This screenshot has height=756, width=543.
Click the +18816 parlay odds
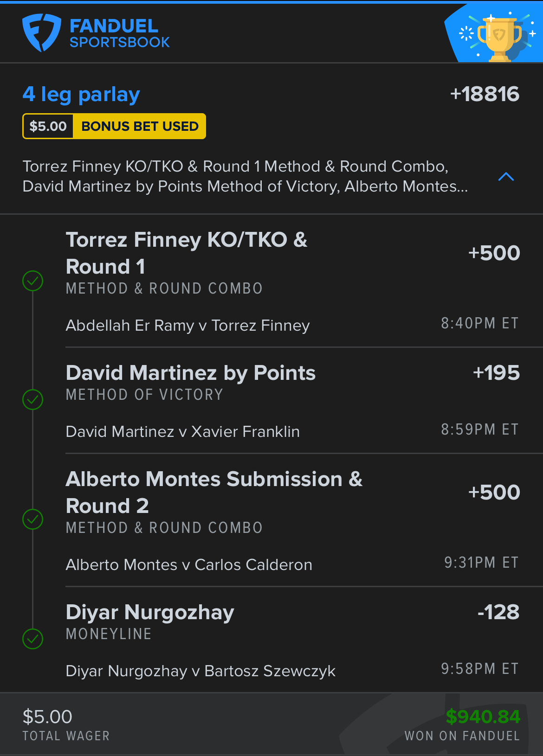[485, 94]
